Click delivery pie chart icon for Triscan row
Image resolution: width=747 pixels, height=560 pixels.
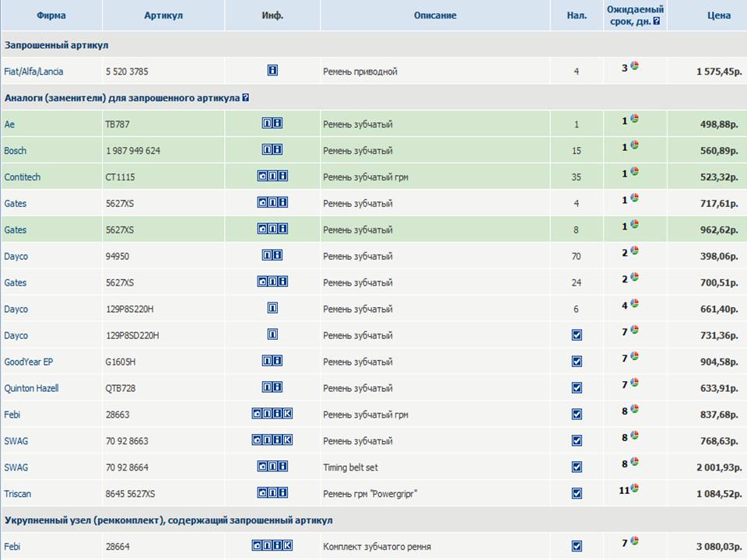[x=635, y=488]
